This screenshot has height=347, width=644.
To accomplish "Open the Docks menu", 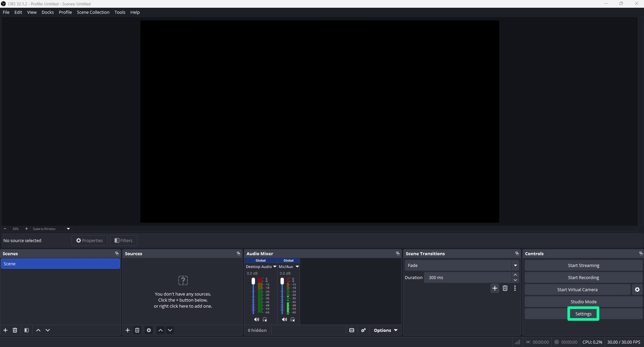I will tap(48, 12).
